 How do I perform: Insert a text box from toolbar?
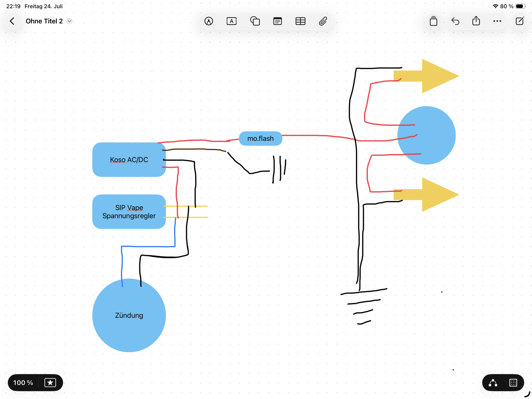click(231, 21)
